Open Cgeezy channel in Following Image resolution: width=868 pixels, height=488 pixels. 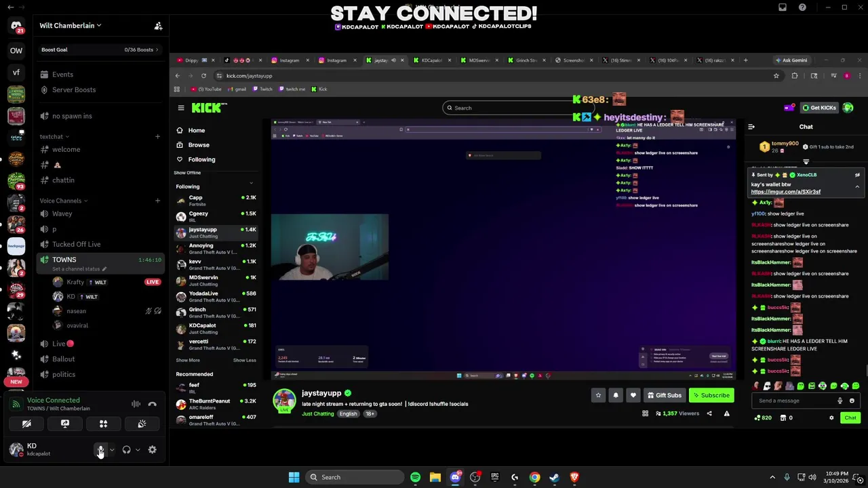(x=216, y=216)
